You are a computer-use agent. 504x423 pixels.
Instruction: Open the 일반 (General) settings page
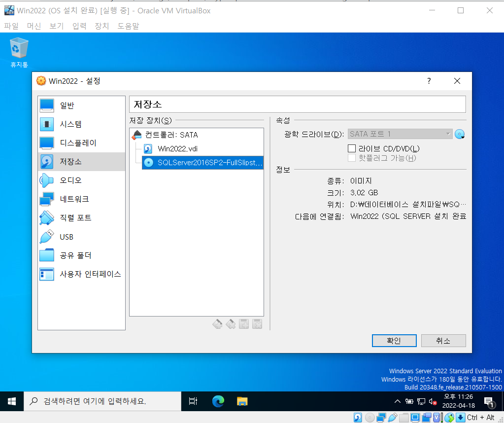point(81,106)
